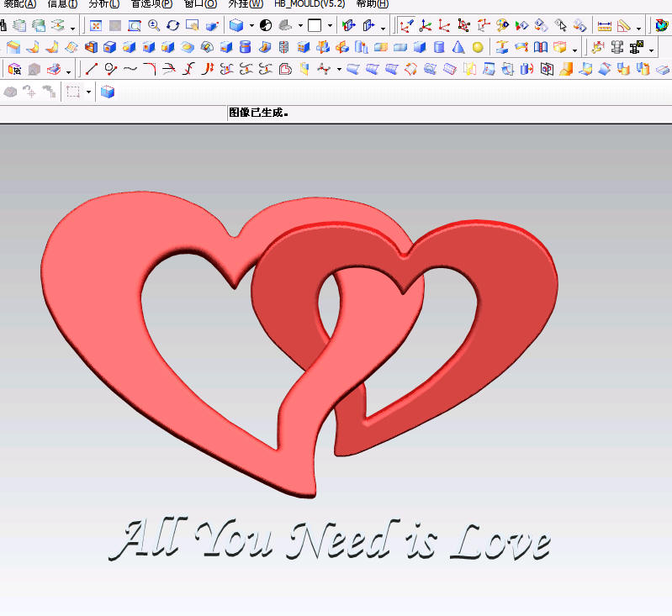Insert a Cone primitive
Screen dimensions: 672x616
click(x=458, y=47)
